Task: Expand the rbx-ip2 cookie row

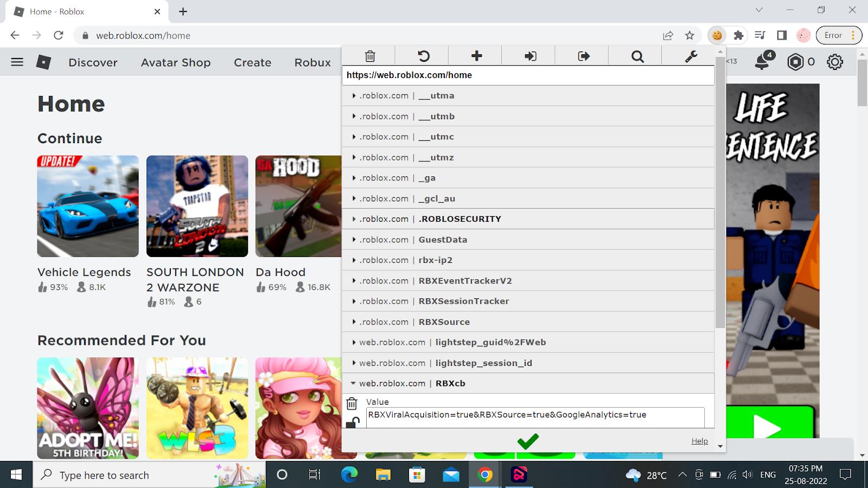Action: click(x=528, y=260)
